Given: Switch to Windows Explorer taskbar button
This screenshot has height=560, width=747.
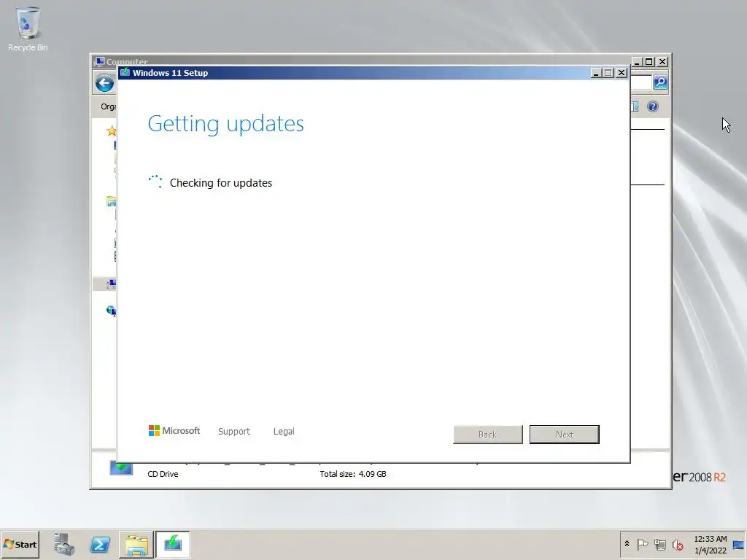Looking at the screenshot, I should [136, 544].
